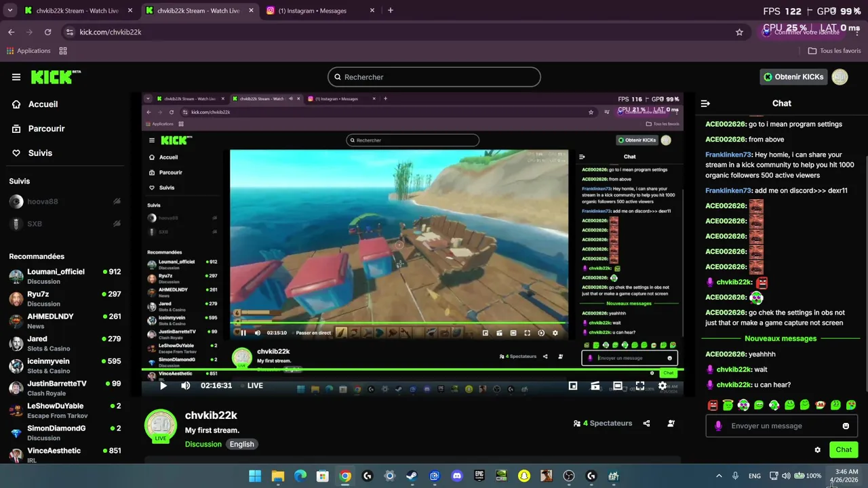Open the taskbar clock showing 3:46 AM

846,476
